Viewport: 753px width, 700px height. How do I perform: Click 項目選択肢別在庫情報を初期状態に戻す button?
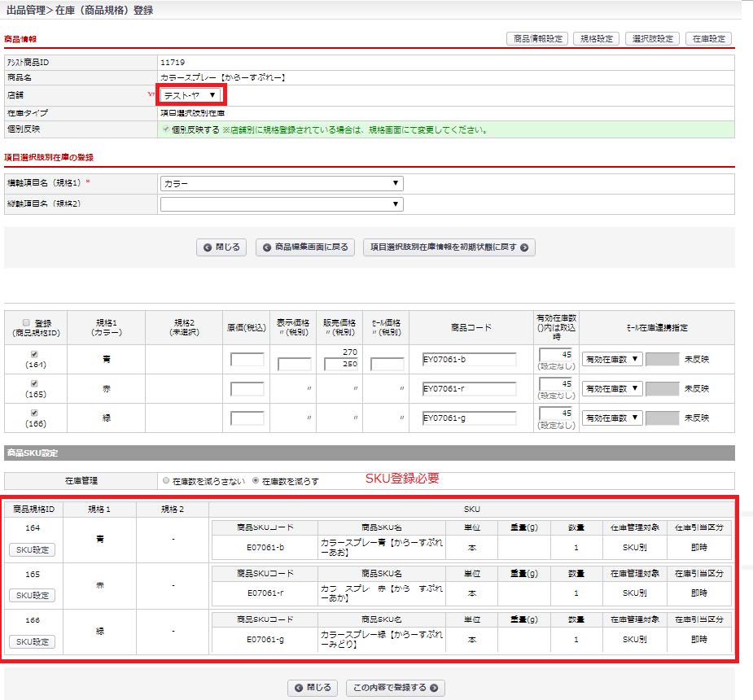(449, 247)
